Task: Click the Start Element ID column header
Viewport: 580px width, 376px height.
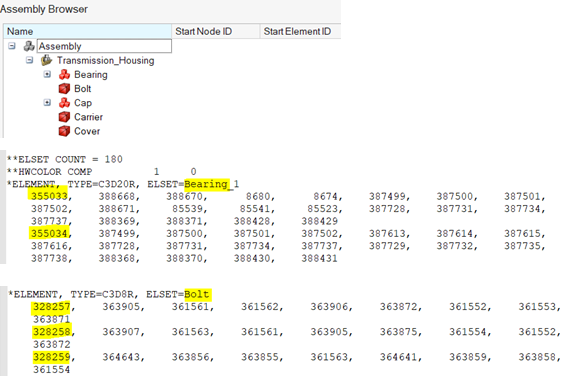Action: click(x=300, y=31)
